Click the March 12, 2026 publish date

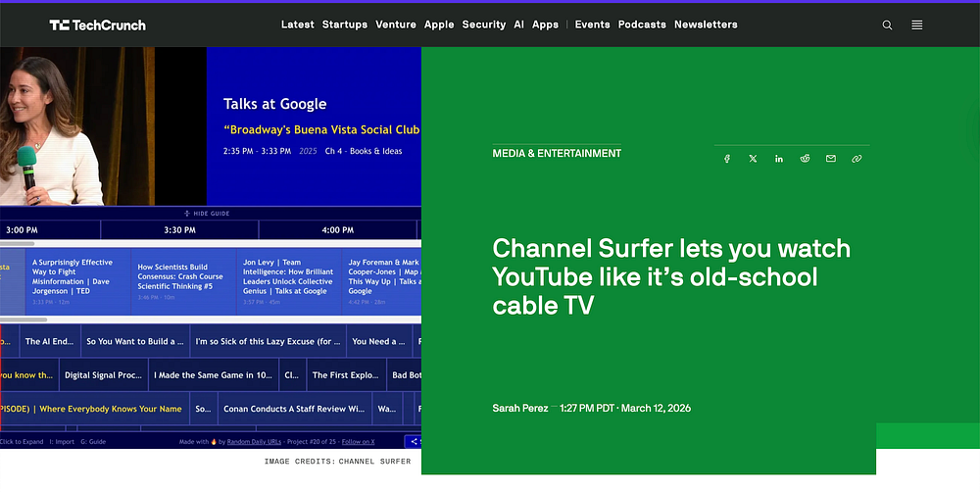point(656,409)
